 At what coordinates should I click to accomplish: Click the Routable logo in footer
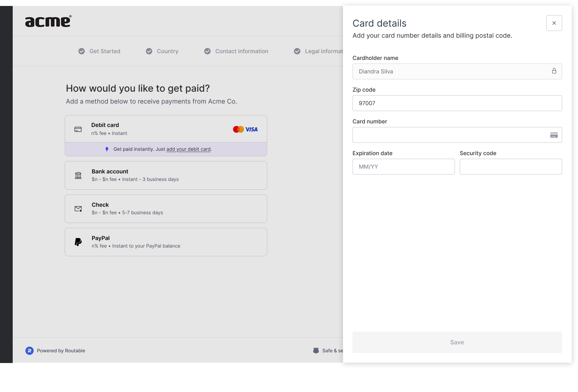click(x=29, y=351)
